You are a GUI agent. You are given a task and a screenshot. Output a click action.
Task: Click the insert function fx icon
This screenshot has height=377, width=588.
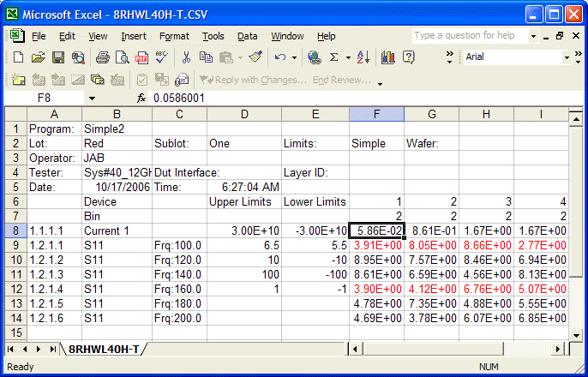[141, 99]
